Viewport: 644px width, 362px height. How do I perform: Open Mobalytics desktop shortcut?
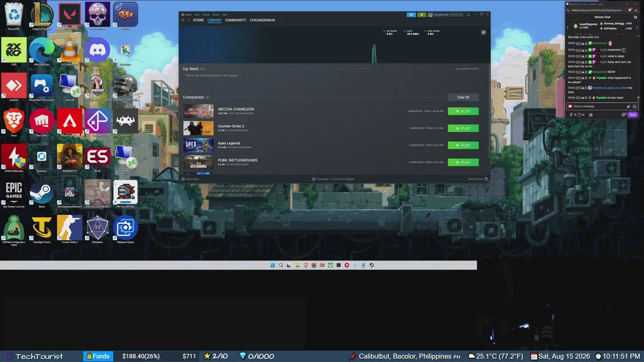point(97,229)
